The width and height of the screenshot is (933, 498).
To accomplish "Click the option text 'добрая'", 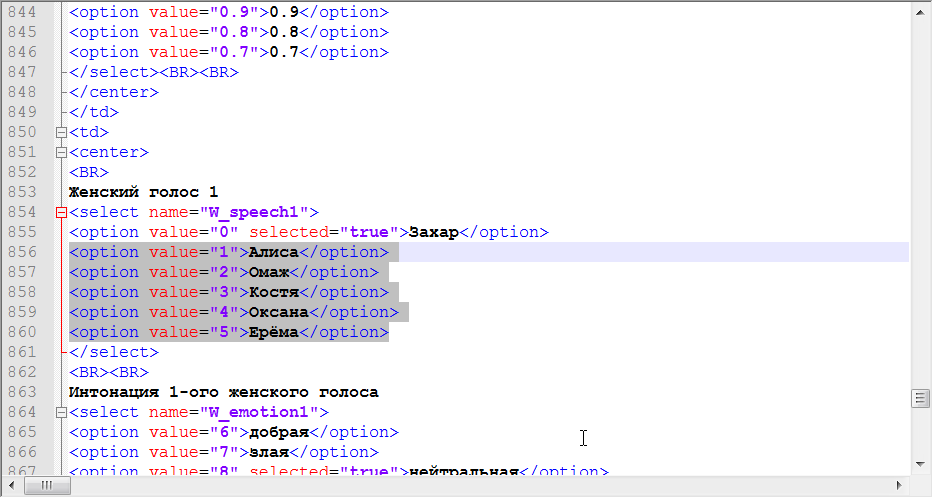I will 278,432.
